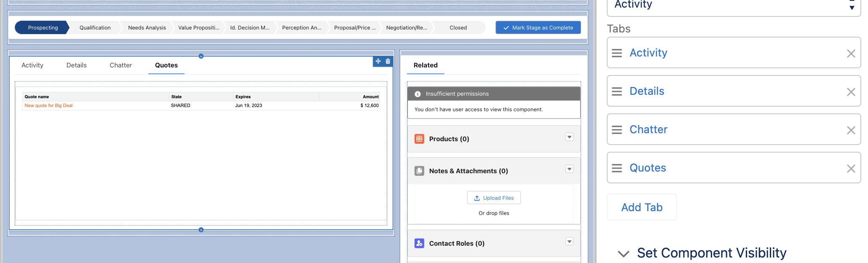Screen dimensions: 868x263
Task: Select the Value Proposition stage
Action: [199, 28]
